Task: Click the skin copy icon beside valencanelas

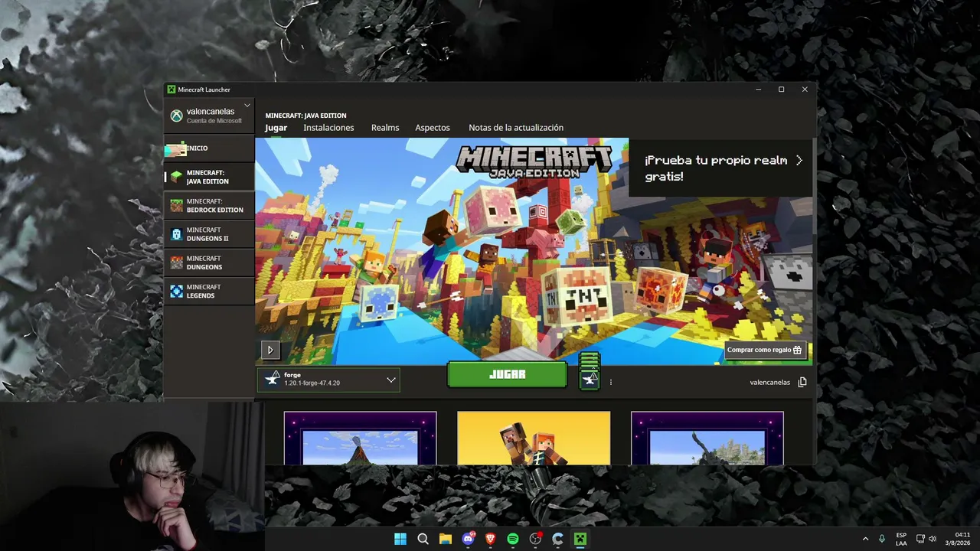Action: pos(802,382)
